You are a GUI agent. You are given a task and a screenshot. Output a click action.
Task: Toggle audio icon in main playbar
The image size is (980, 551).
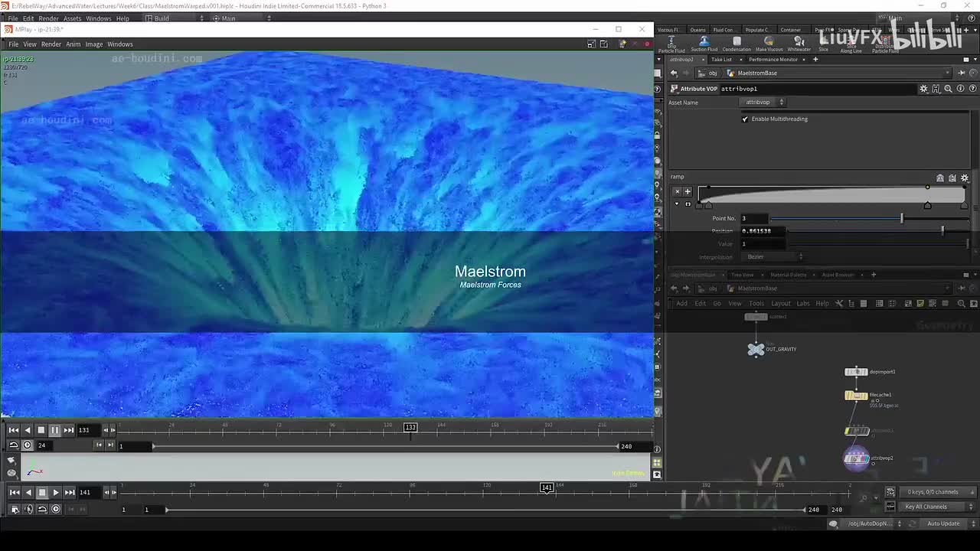pyautogui.click(x=28, y=509)
